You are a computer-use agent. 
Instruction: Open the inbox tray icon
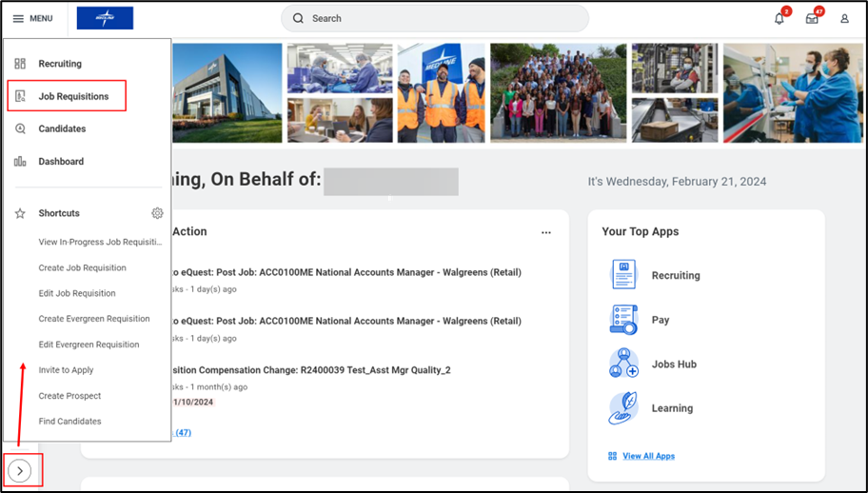pos(812,18)
